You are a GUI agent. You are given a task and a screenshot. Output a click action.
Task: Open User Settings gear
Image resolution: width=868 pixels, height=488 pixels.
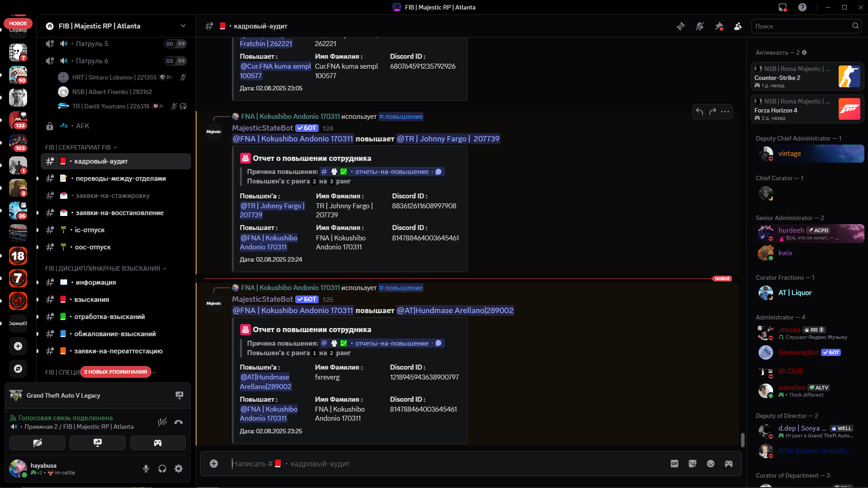[x=179, y=469]
